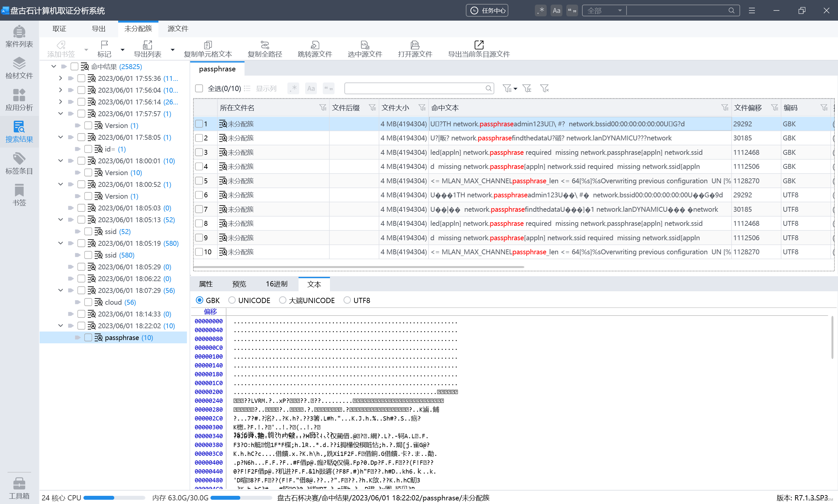This screenshot has height=504, width=838.
Task: Select the UNICODE encoding radio button
Action: (x=232, y=300)
